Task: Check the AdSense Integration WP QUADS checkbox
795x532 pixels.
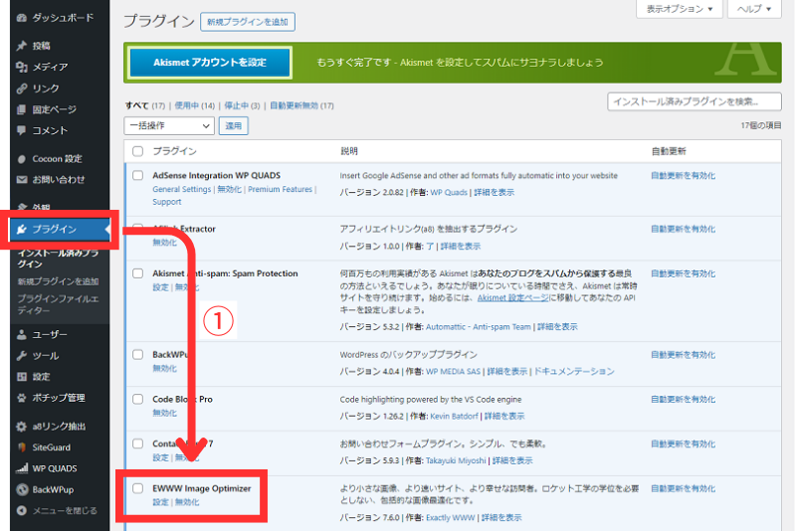Action: tap(137, 175)
